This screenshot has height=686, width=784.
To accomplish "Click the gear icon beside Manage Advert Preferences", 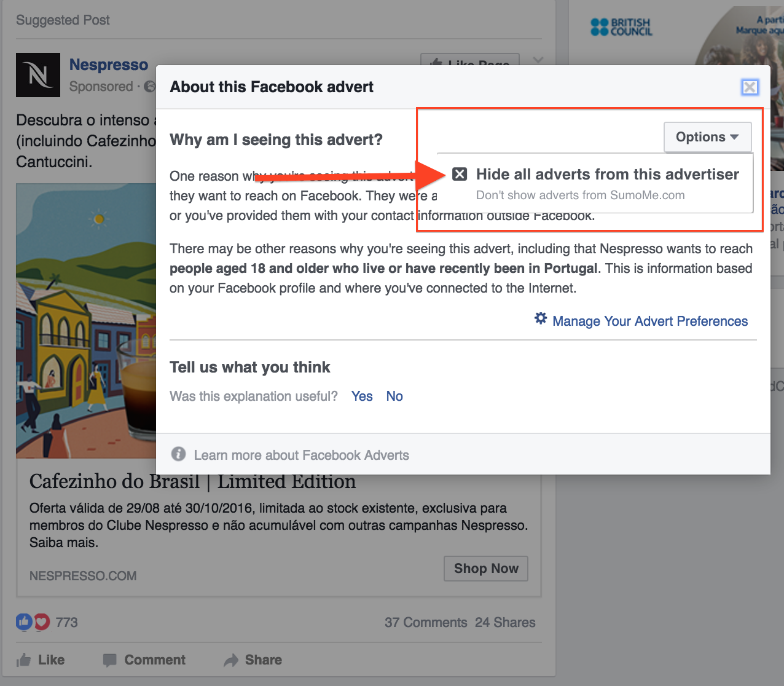I will pos(541,318).
